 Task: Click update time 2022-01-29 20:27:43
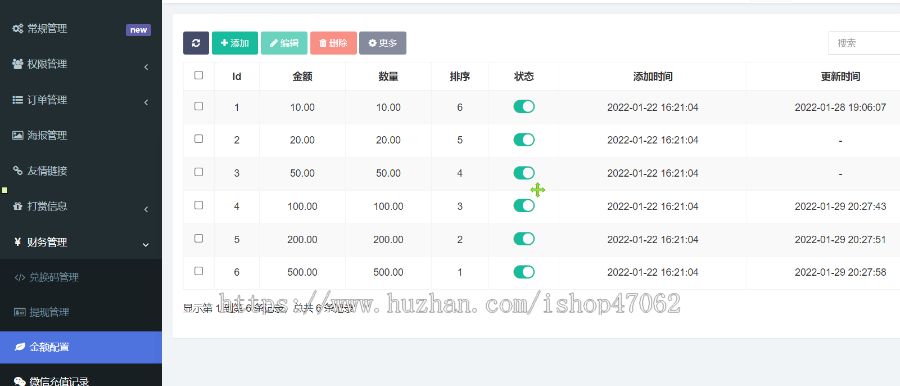[840, 206]
